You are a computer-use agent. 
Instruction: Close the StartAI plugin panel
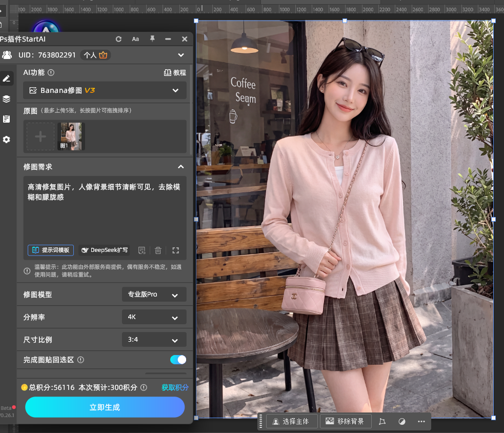tap(185, 39)
